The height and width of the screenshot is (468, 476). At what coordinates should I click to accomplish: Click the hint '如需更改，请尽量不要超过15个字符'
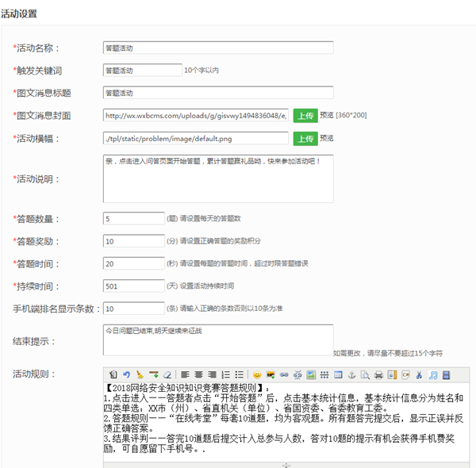tap(388, 353)
